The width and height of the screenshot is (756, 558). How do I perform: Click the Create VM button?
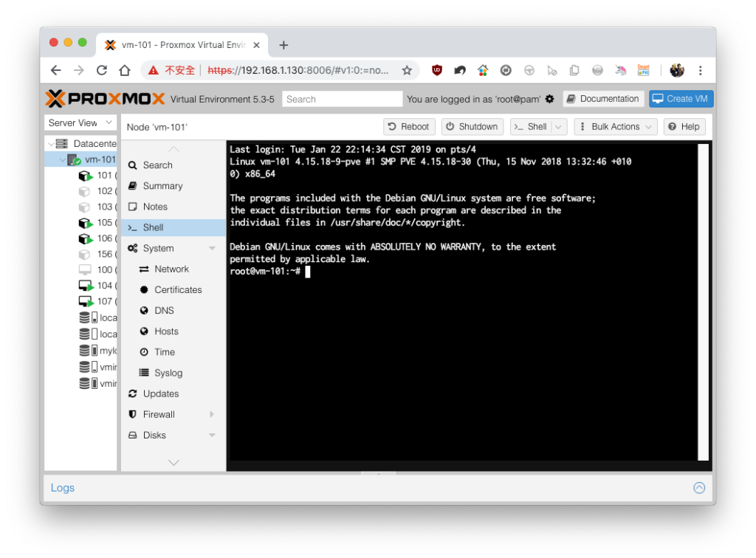point(680,99)
